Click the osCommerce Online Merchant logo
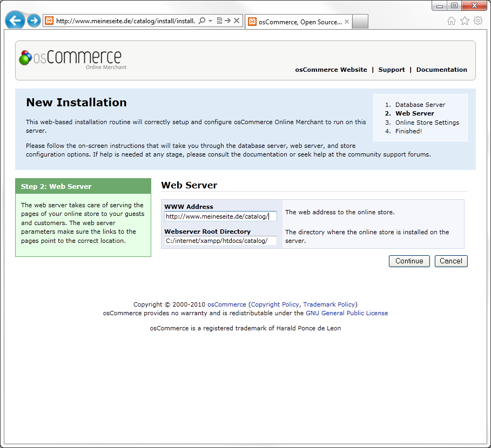 [72, 59]
